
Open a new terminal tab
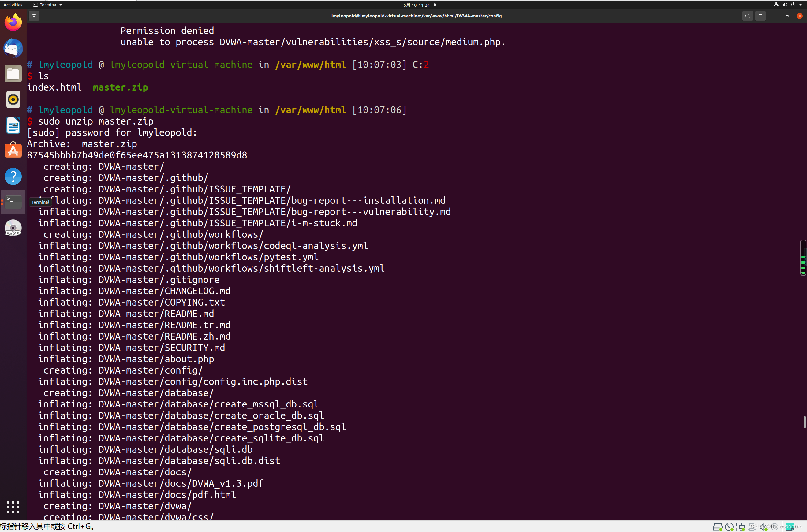click(x=34, y=16)
